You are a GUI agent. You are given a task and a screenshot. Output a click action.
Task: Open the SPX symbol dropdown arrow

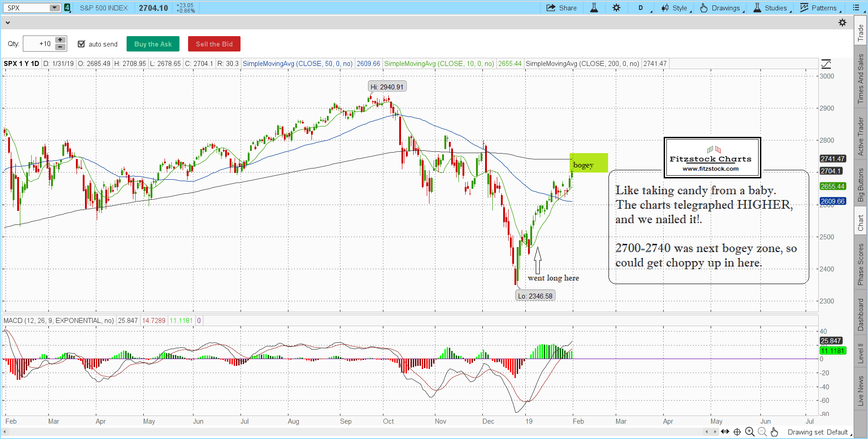tap(55, 8)
